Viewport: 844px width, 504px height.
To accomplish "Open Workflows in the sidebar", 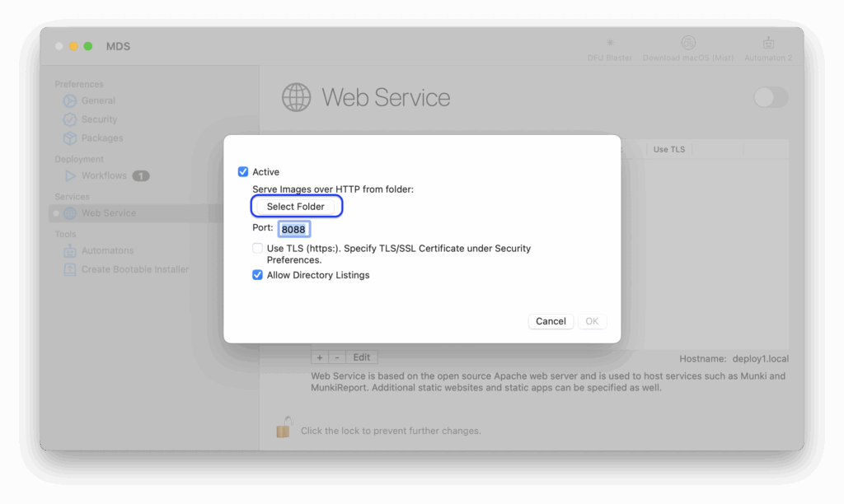I will pyautogui.click(x=104, y=176).
